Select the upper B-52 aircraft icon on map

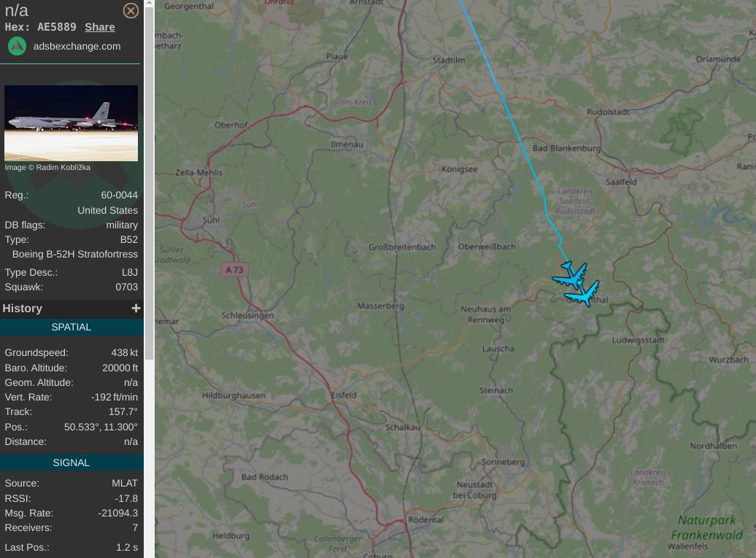571,275
